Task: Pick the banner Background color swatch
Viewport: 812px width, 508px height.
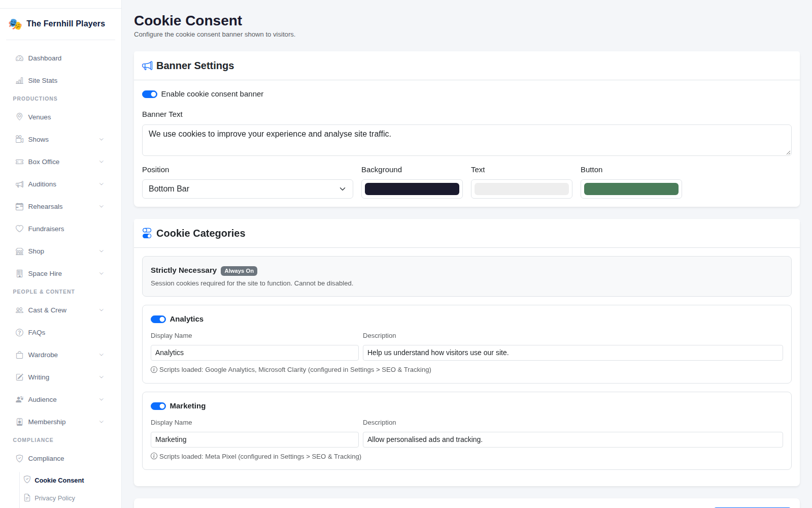Action: (x=412, y=189)
